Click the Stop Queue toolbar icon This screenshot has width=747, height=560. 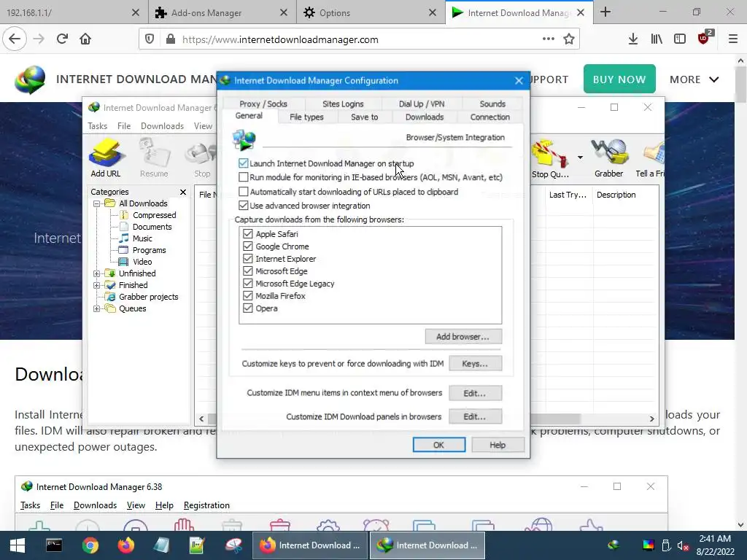point(550,158)
